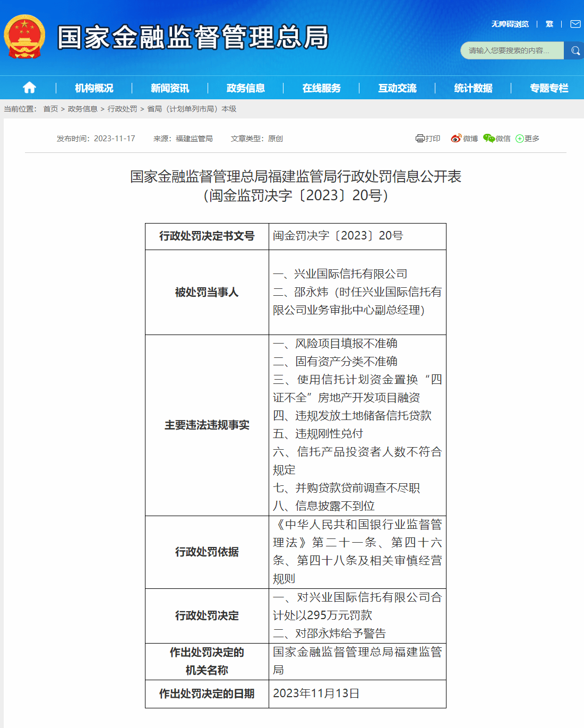Click the line 五、违规刚性兑付
Screen dimensions: 584x728
(318, 434)
